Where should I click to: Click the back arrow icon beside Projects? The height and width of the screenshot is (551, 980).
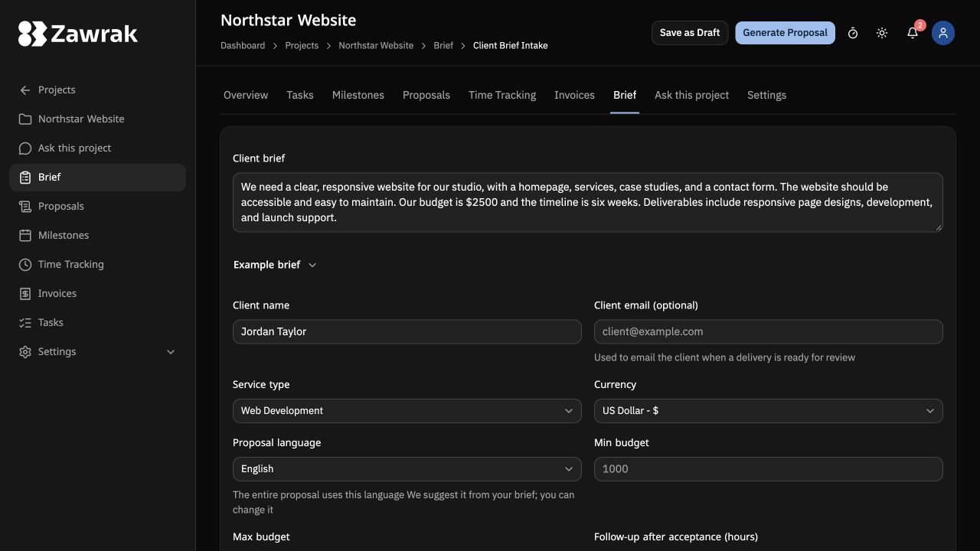(25, 90)
